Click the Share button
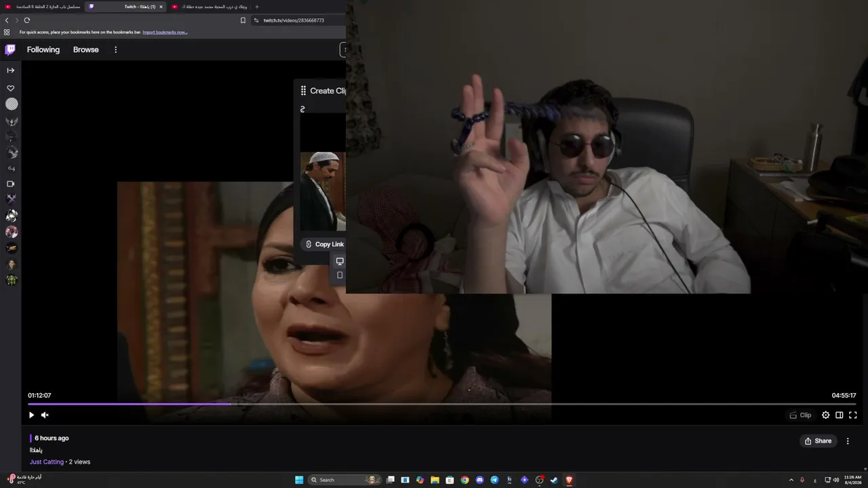 pos(818,441)
